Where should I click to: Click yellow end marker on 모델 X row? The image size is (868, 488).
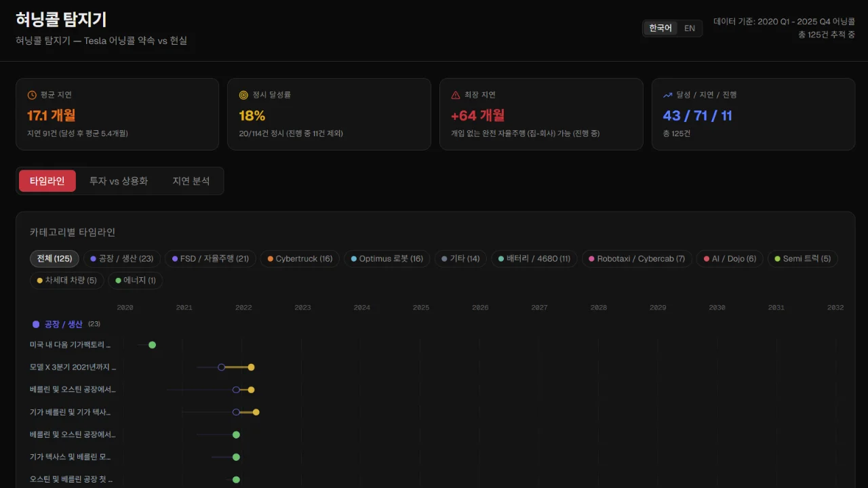click(x=251, y=367)
